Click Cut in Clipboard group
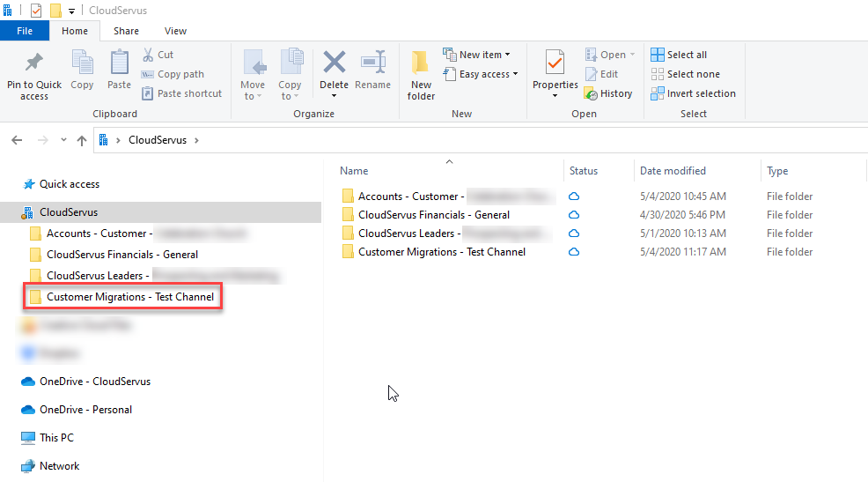 (x=158, y=55)
